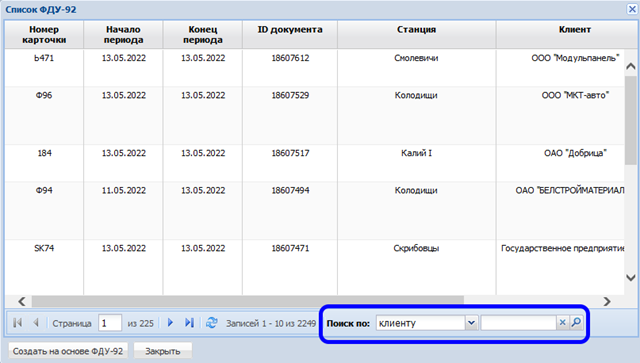Click the 'Закрыть' button
640x363 pixels.
(x=163, y=351)
